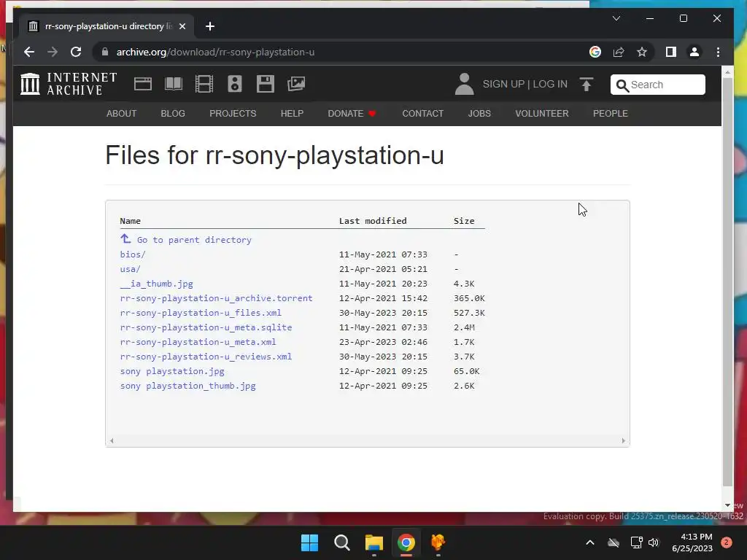747x560 pixels.
Task: Click the site lock icon in the address bar
Action: click(105, 52)
